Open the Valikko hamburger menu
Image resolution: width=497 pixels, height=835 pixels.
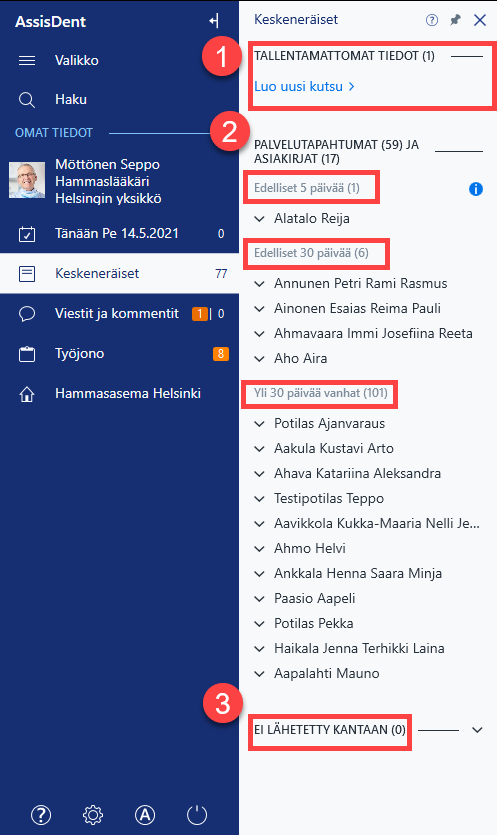[27, 60]
